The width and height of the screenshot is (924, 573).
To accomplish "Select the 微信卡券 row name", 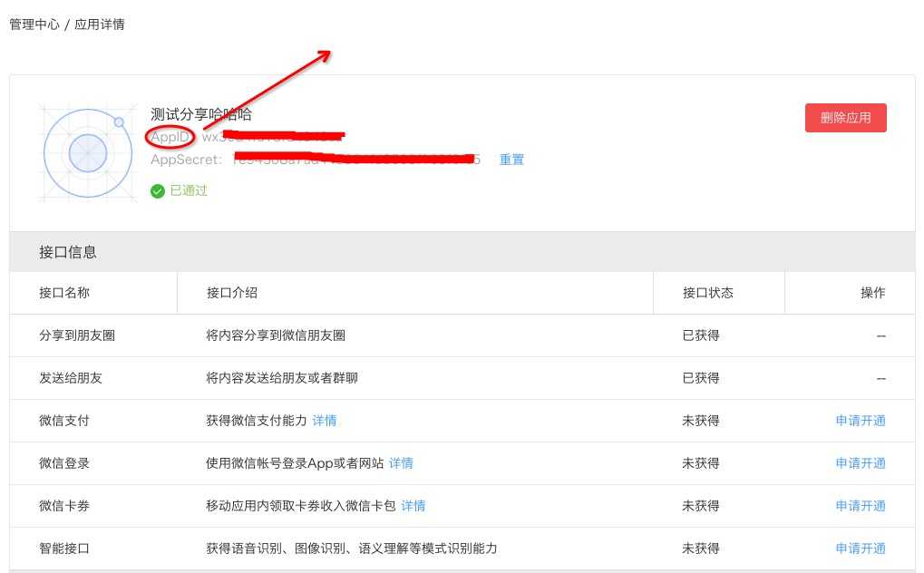I will pyautogui.click(x=64, y=506).
